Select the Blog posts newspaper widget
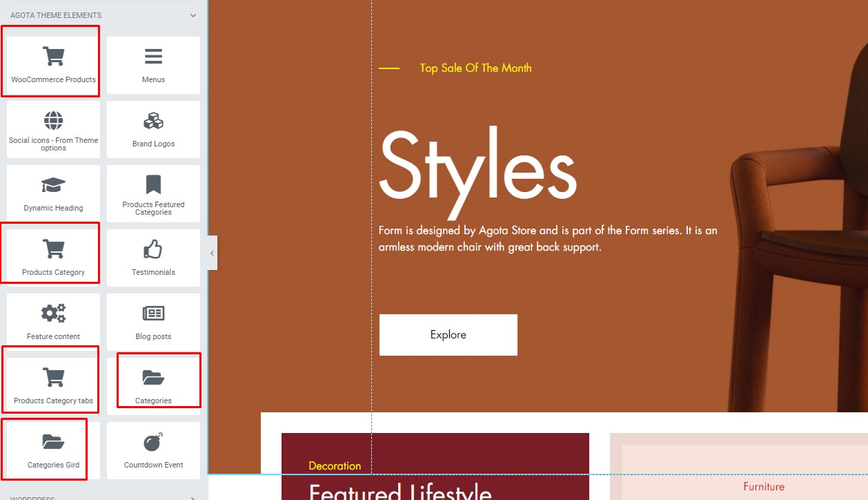Image resolution: width=868 pixels, height=500 pixels. tap(153, 322)
